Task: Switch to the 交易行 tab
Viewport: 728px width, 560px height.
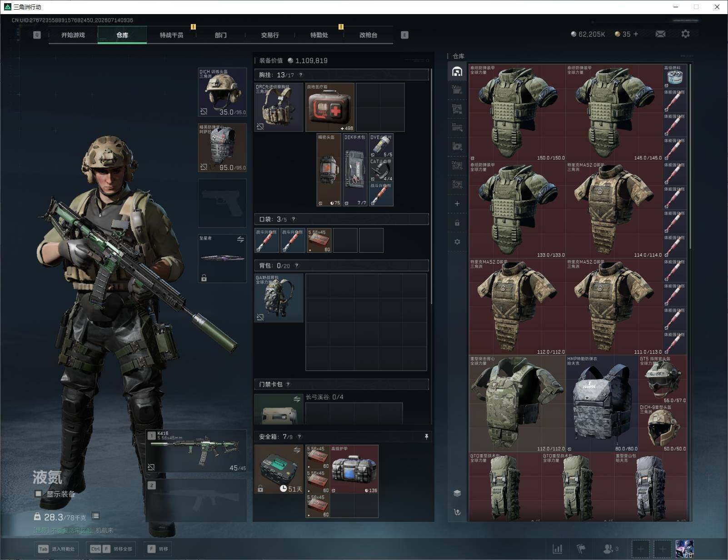Action: [x=270, y=35]
